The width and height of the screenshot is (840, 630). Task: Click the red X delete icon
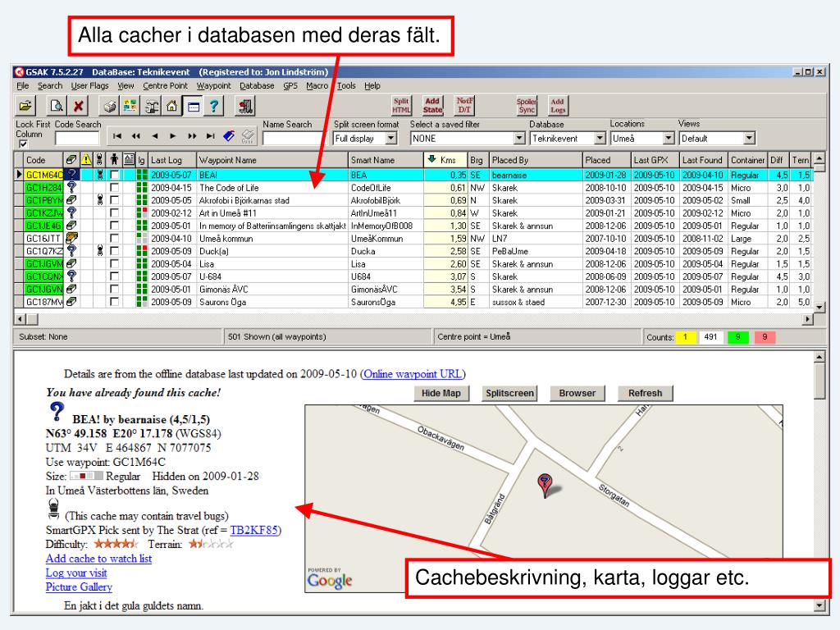78,106
